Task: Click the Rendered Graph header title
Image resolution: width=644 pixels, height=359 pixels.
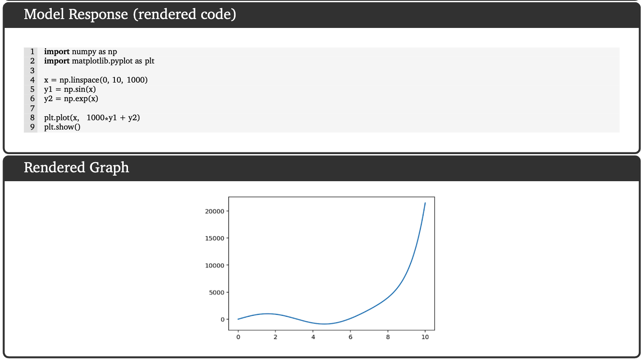Action: click(x=76, y=168)
